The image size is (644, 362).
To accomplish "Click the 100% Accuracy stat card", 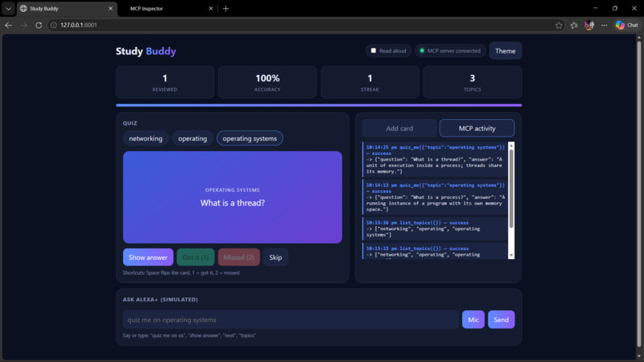I will (x=268, y=82).
